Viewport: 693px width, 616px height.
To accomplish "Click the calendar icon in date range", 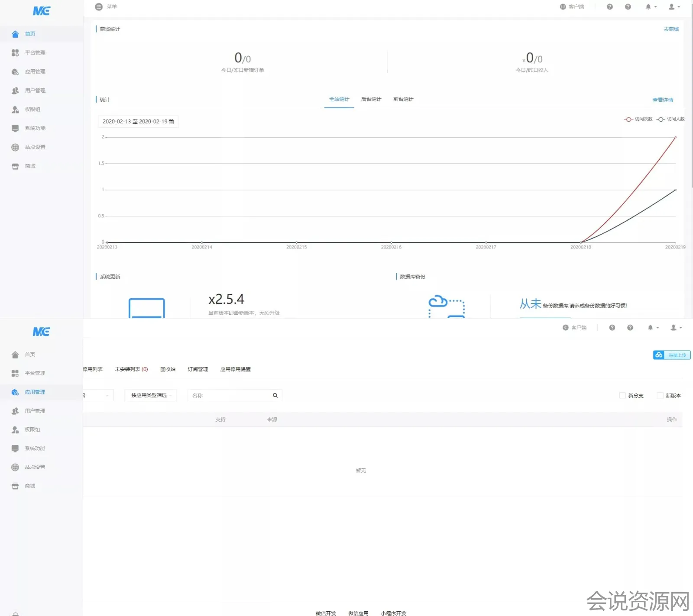I will [x=172, y=122].
